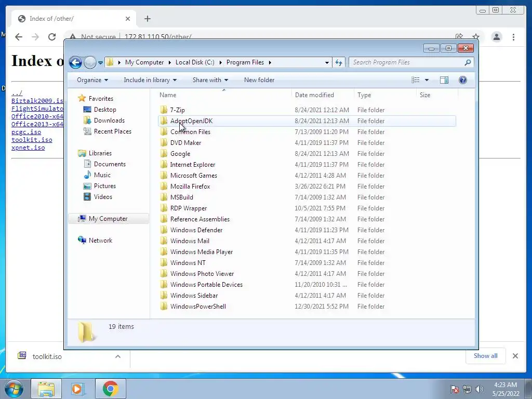Click the Search Program Files box
The width and height of the screenshot is (532, 399).
click(x=407, y=62)
